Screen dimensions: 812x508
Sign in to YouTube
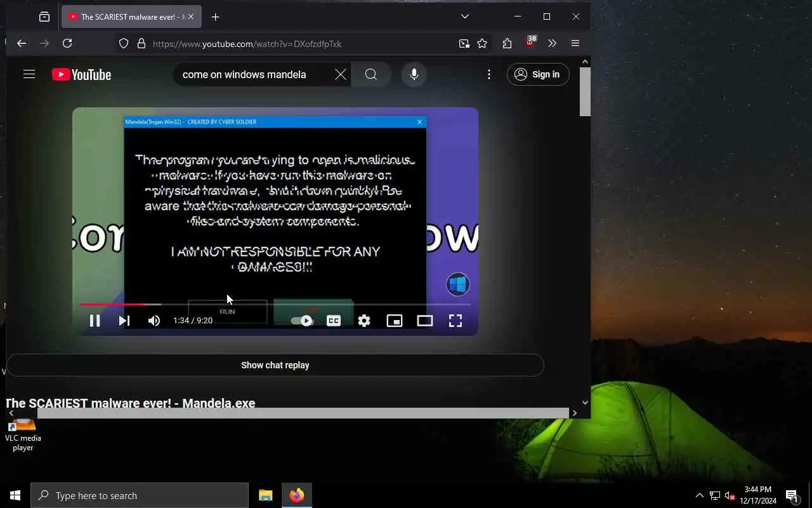point(538,74)
